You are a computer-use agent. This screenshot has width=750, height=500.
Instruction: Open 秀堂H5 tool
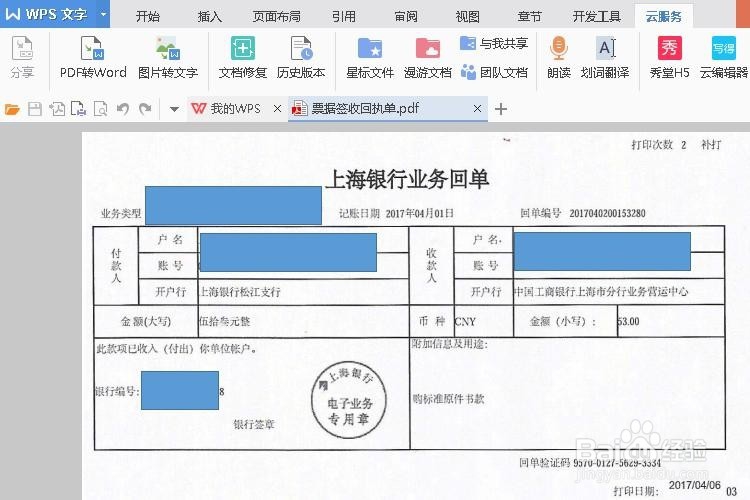tap(669, 56)
